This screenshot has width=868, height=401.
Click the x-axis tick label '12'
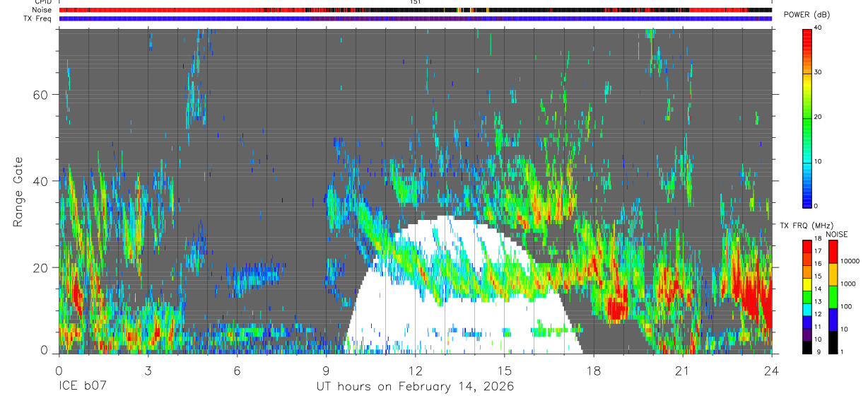tap(415, 370)
